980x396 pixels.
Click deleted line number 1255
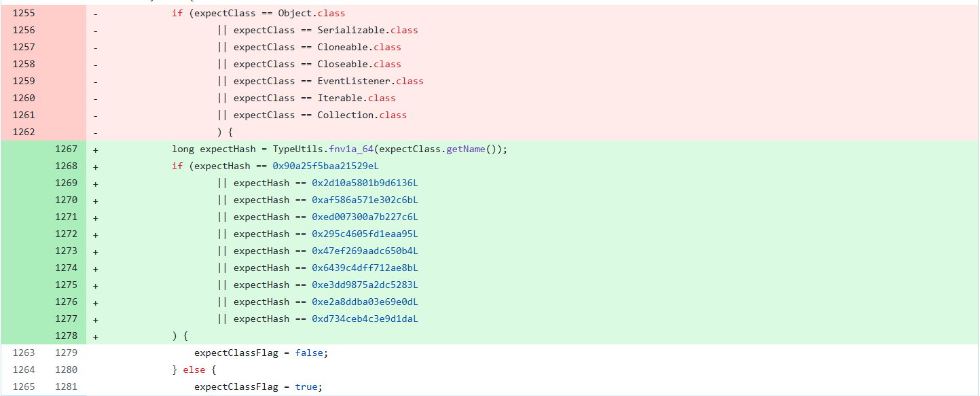point(24,13)
